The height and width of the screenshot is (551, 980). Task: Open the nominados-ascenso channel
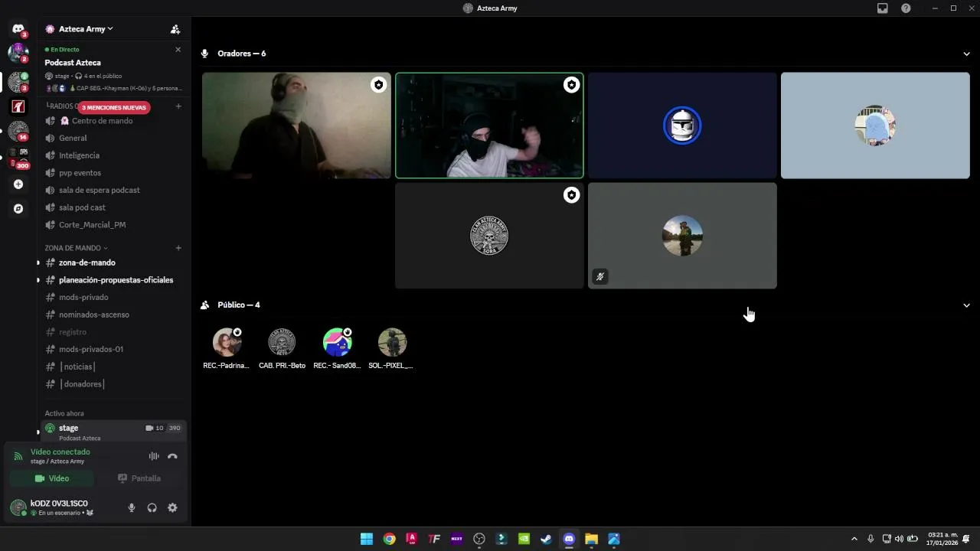pos(113,315)
